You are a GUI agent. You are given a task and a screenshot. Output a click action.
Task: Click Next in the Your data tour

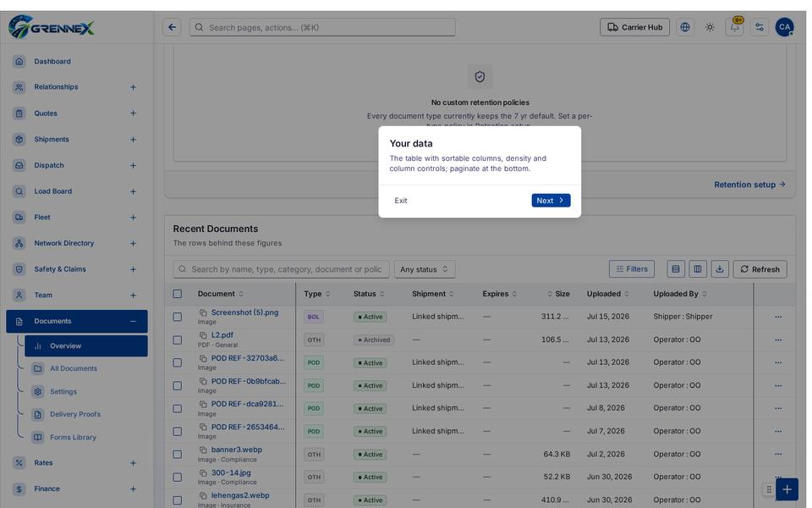pyautogui.click(x=551, y=201)
